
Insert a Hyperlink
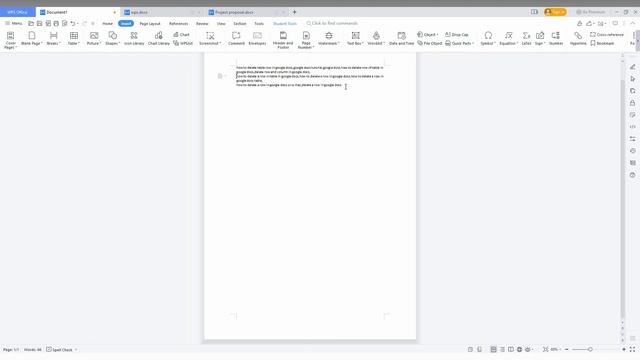coord(578,38)
